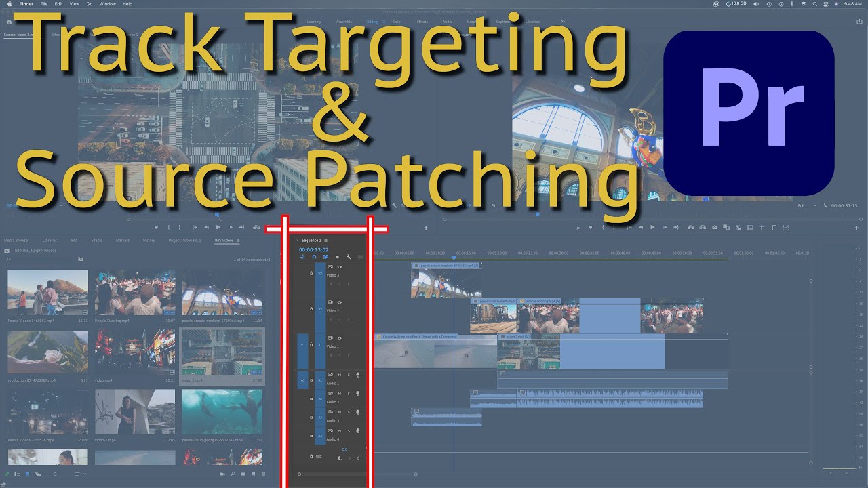Click Find magnifier in project panel footer

(233, 474)
